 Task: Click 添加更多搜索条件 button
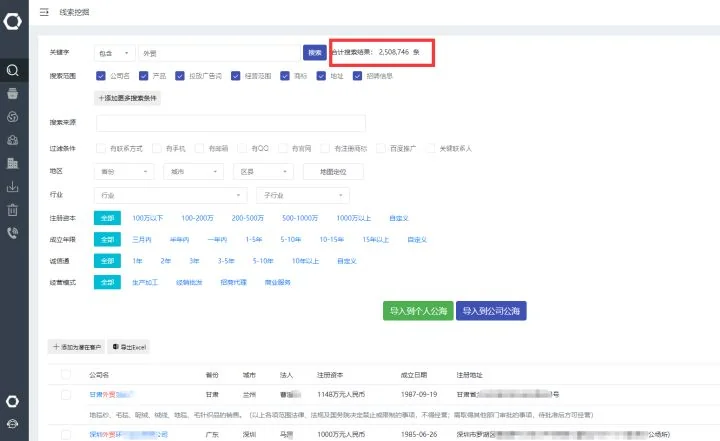[128, 98]
